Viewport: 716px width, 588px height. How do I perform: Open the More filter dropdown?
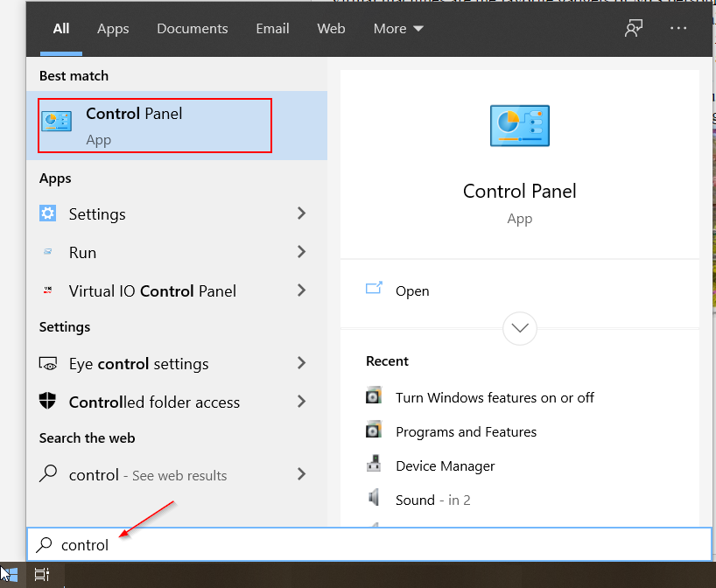[398, 28]
